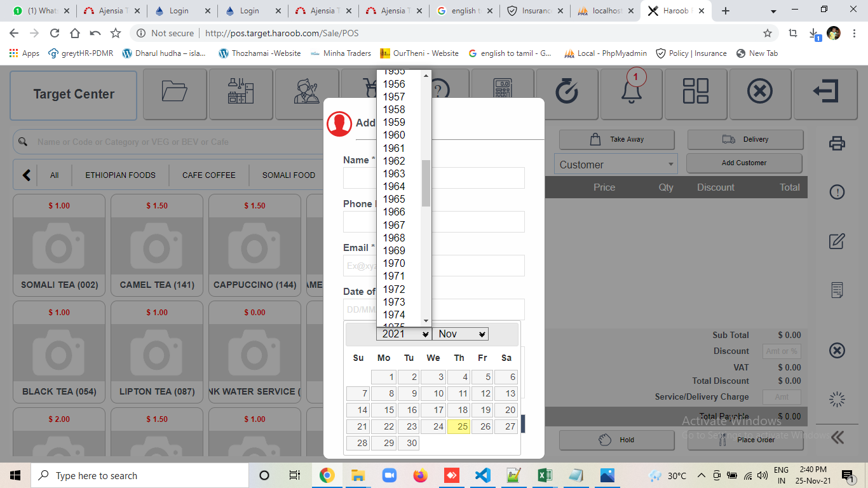The width and height of the screenshot is (868, 488).
Task: Select BLACK TEA (054) item
Action: click(x=59, y=351)
